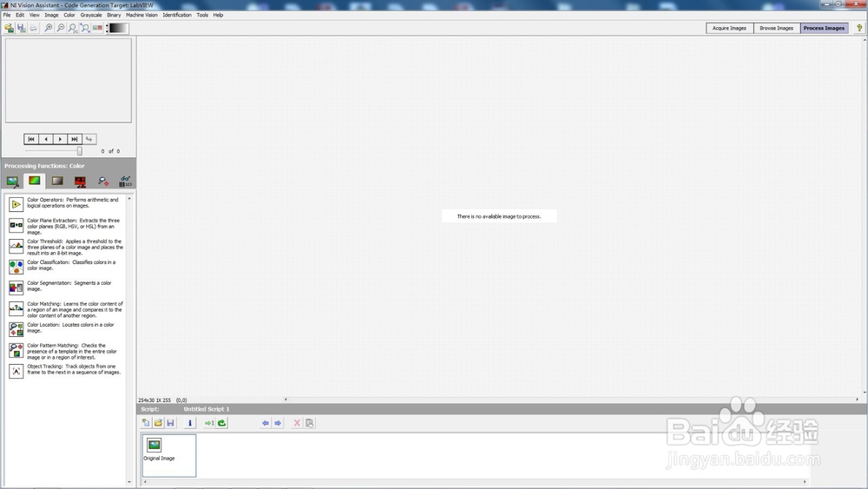
Task: Open the View menu
Action: coord(35,15)
